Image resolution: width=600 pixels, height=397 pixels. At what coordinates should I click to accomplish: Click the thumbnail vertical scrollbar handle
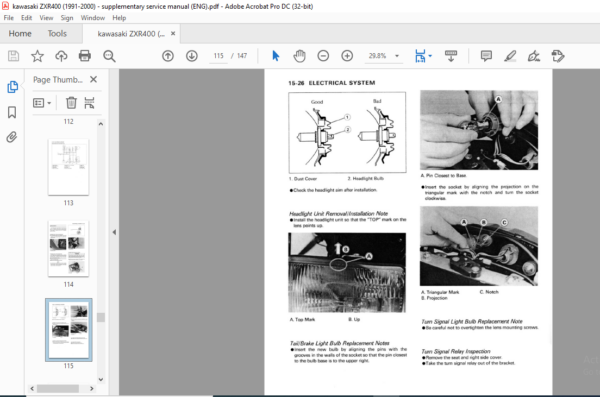[x=101, y=317]
